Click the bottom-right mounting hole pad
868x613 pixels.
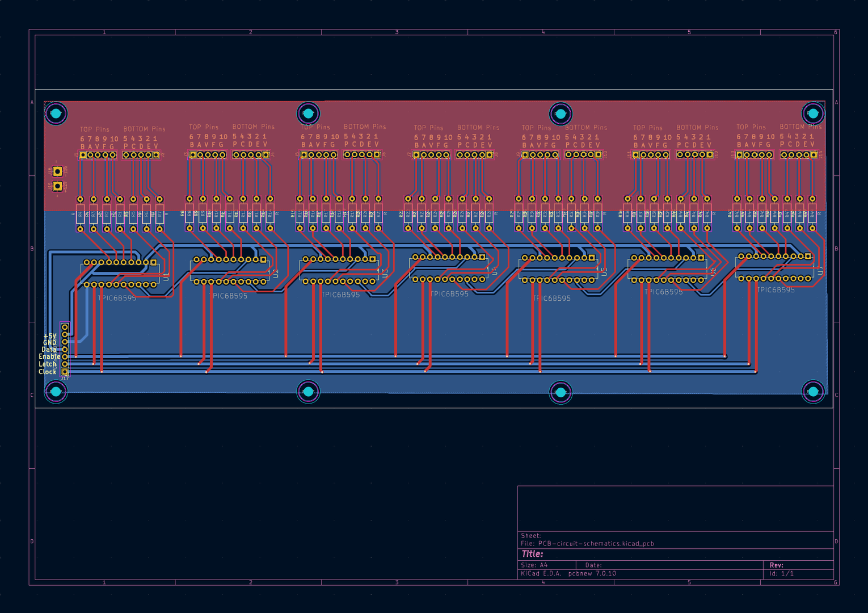pyautogui.click(x=813, y=391)
